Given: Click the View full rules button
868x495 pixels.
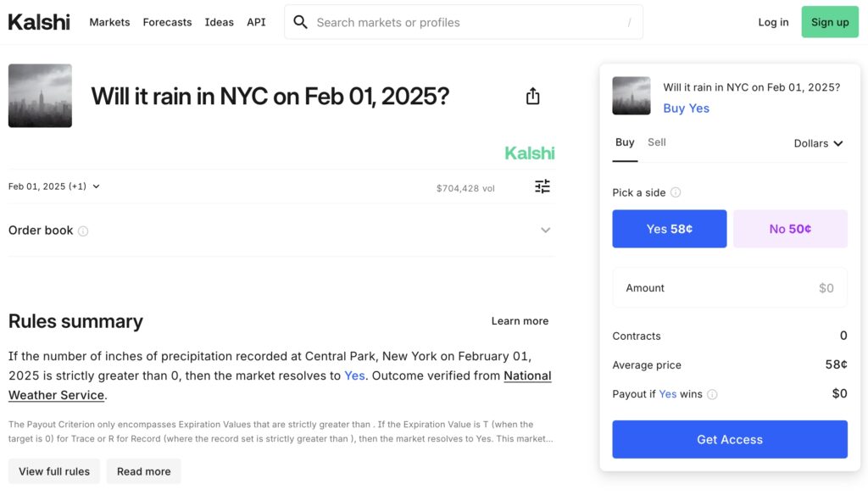Looking at the screenshot, I should 54,471.
